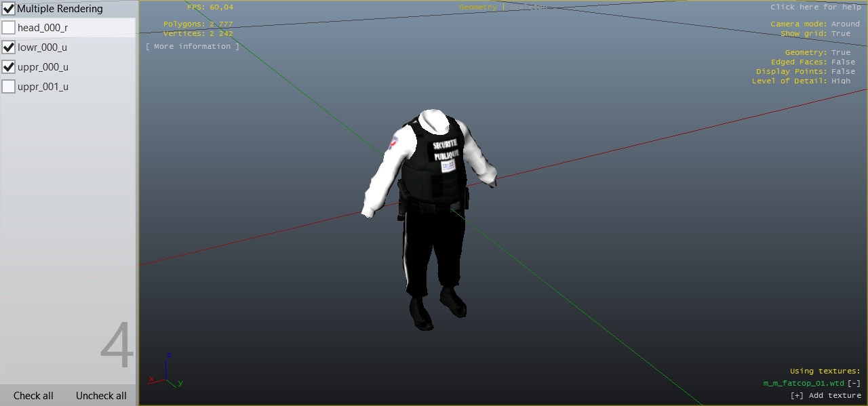Click the Vertices count readout
This screenshot has width=868, height=406.
coord(198,34)
